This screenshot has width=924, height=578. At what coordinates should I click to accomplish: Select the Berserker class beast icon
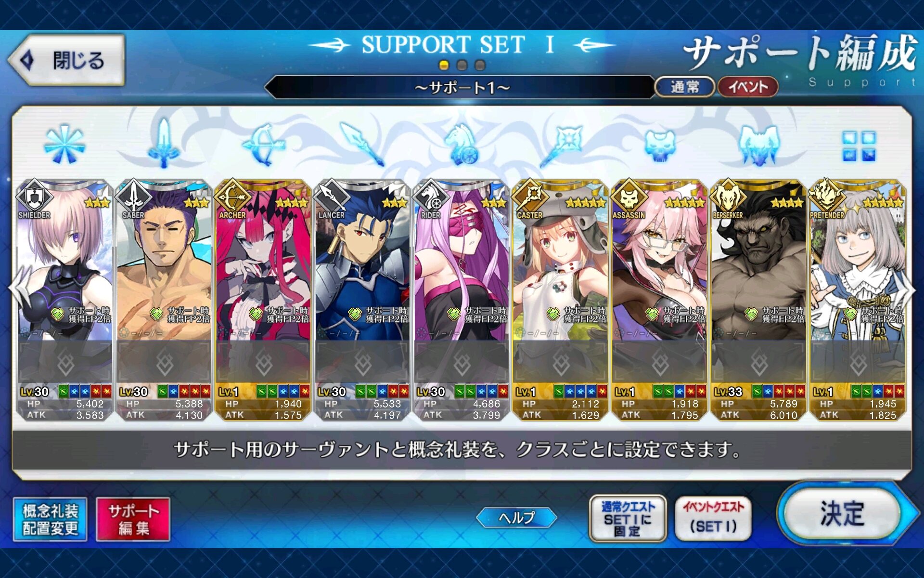coord(759,144)
